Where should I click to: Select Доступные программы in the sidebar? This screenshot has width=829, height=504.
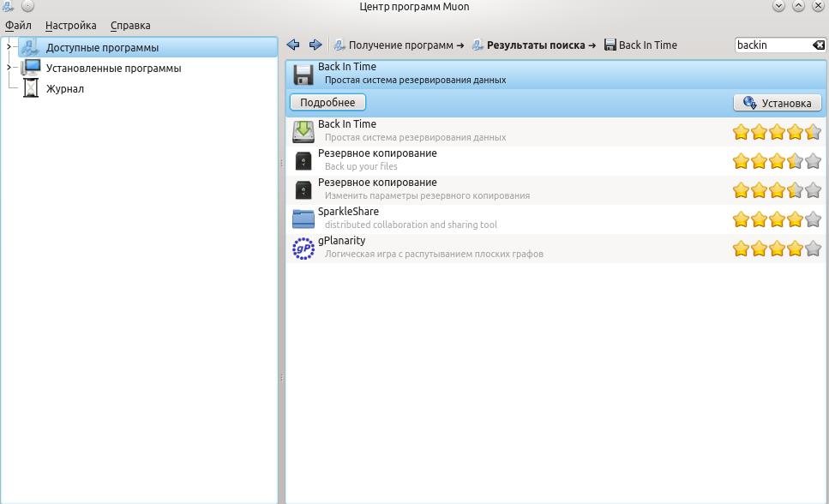tap(102, 47)
